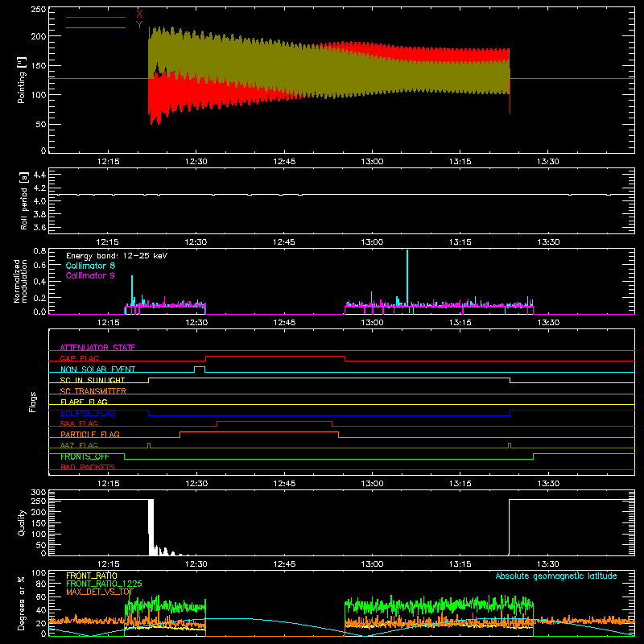Select the ATTENUATOR_STATE flag label

click(x=97, y=348)
